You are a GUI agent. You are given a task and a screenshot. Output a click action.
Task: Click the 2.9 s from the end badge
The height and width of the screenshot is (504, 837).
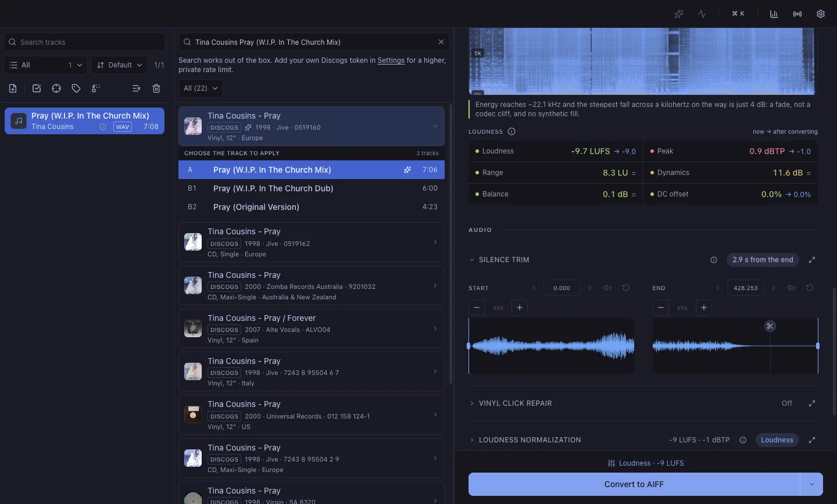[x=763, y=260]
